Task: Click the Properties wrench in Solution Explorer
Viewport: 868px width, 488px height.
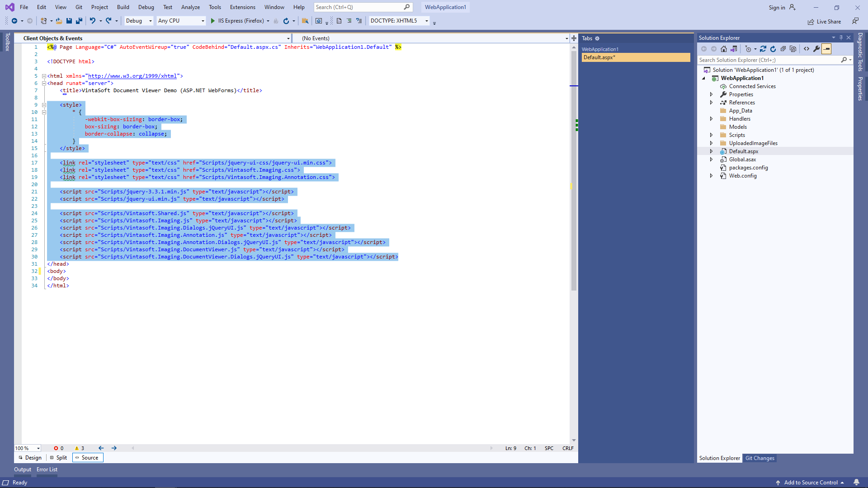Action: [816, 49]
